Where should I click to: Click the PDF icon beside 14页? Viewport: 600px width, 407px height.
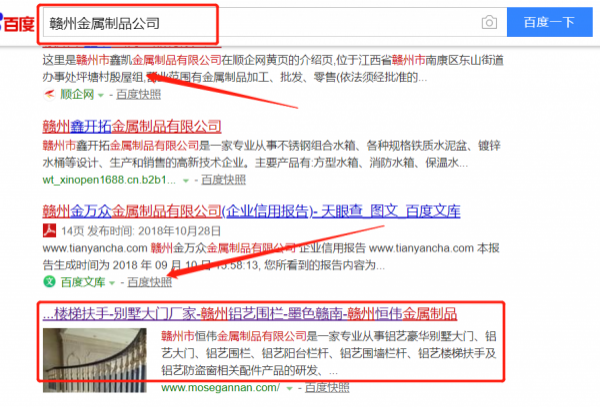coord(49,231)
